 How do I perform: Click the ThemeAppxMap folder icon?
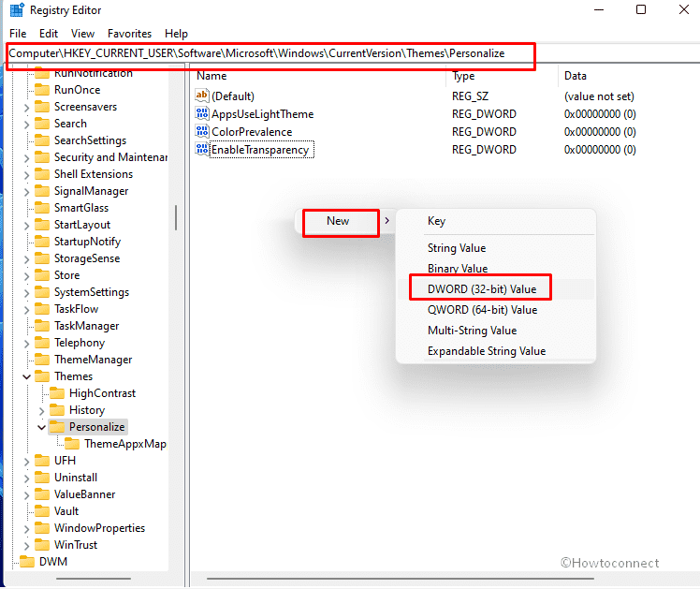[x=72, y=444]
